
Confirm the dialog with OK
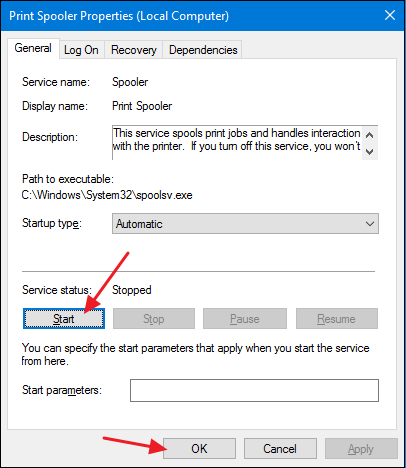(x=199, y=449)
